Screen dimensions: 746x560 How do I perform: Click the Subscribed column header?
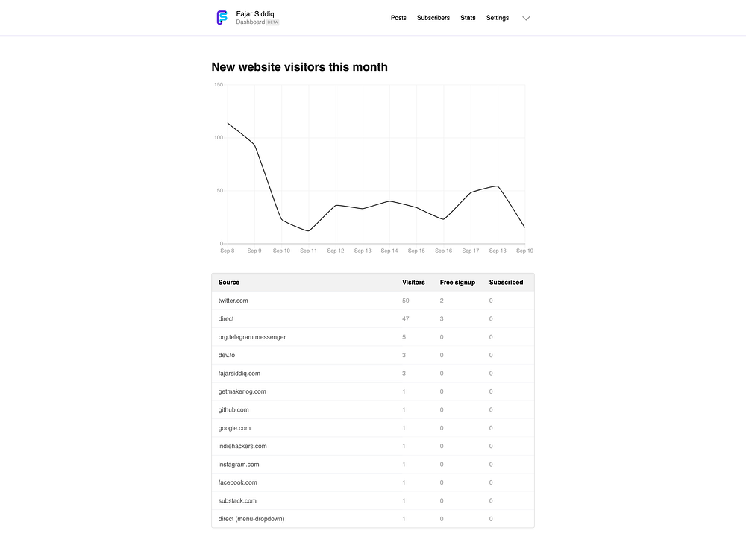pos(506,283)
